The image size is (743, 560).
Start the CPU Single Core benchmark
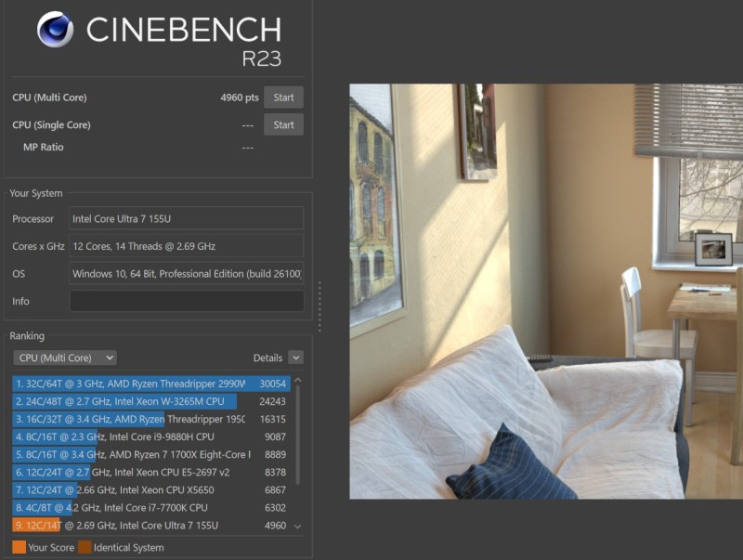click(283, 125)
